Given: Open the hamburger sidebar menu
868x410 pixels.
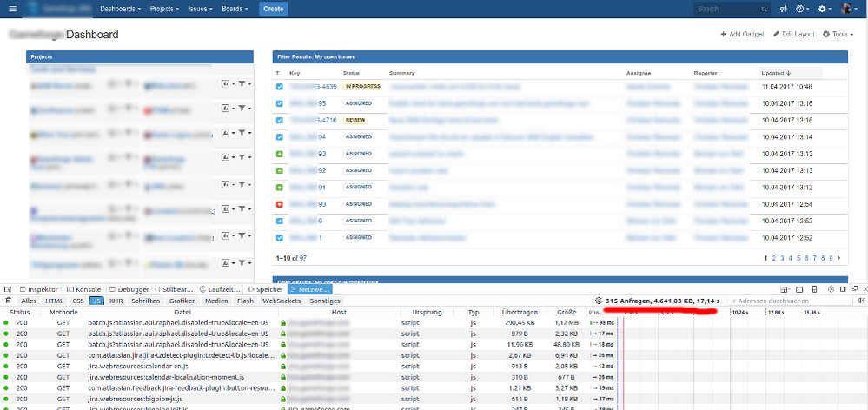Looking at the screenshot, I should (x=13, y=9).
